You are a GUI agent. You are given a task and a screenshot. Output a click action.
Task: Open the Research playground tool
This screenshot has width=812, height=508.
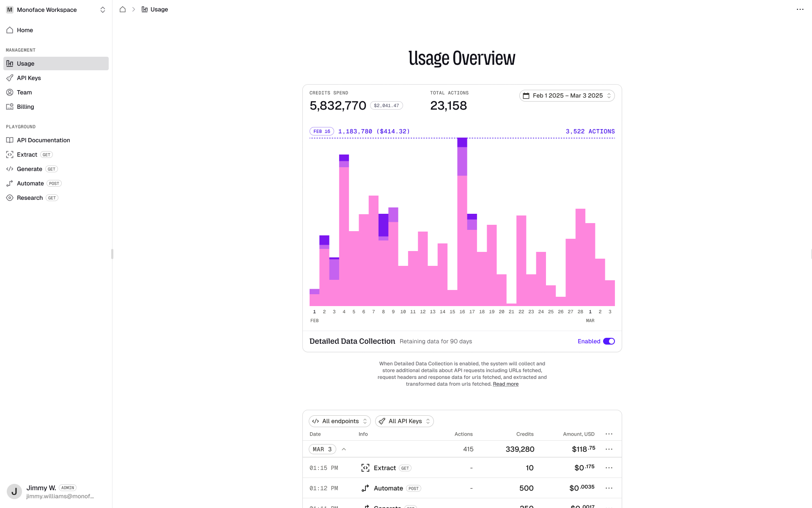click(30, 198)
